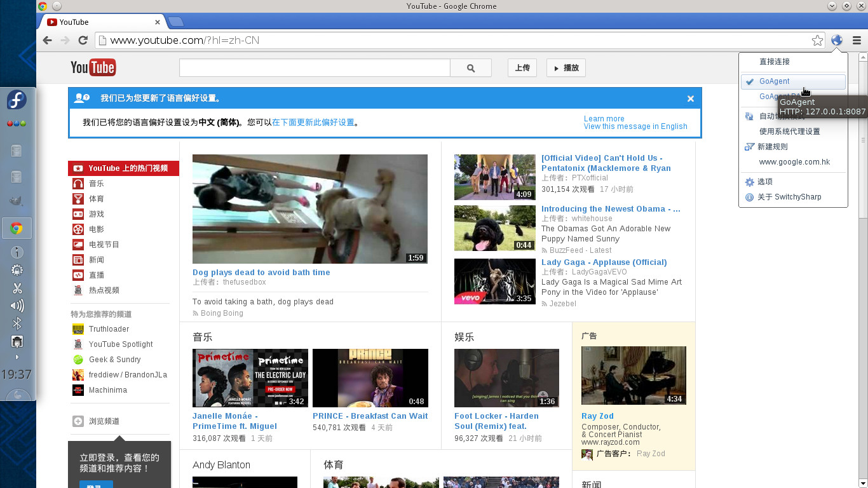Click the SwitchySharp globe extension icon
Viewport: 868px width, 488px height.
click(837, 40)
